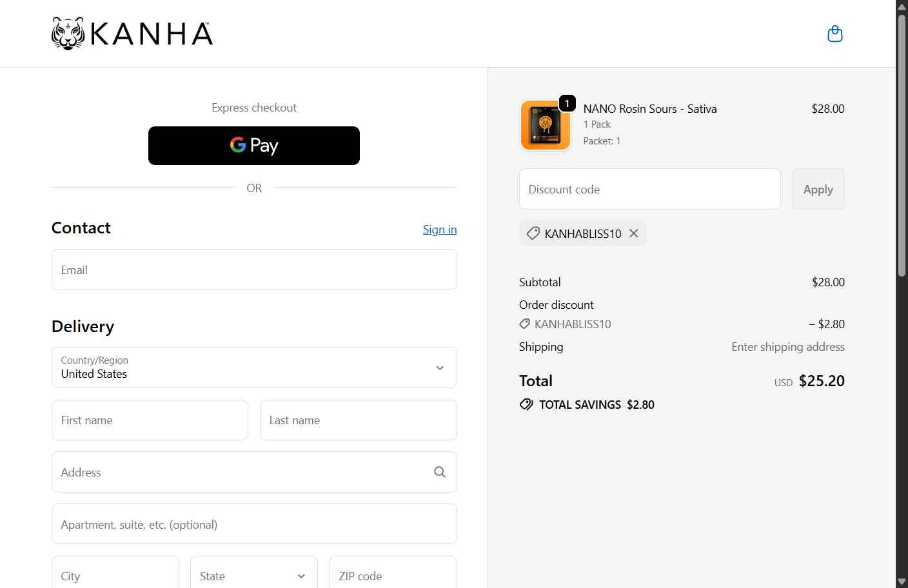
Task: Click the NANO Rosin Sours product thumbnail
Action: pyautogui.click(x=545, y=125)
